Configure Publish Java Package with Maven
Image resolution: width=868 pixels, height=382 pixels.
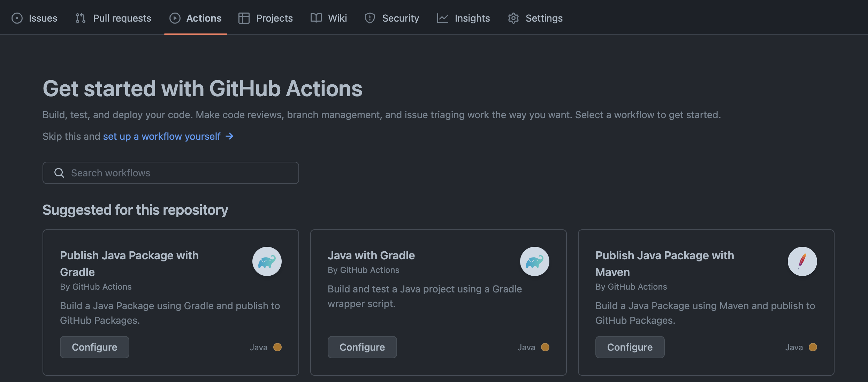630,347
